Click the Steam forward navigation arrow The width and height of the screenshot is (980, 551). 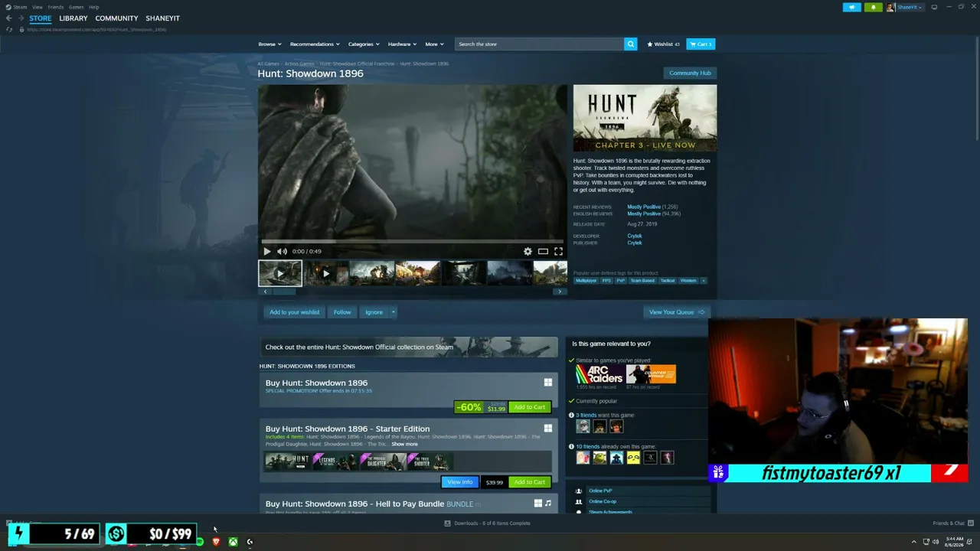click(21, 18)
